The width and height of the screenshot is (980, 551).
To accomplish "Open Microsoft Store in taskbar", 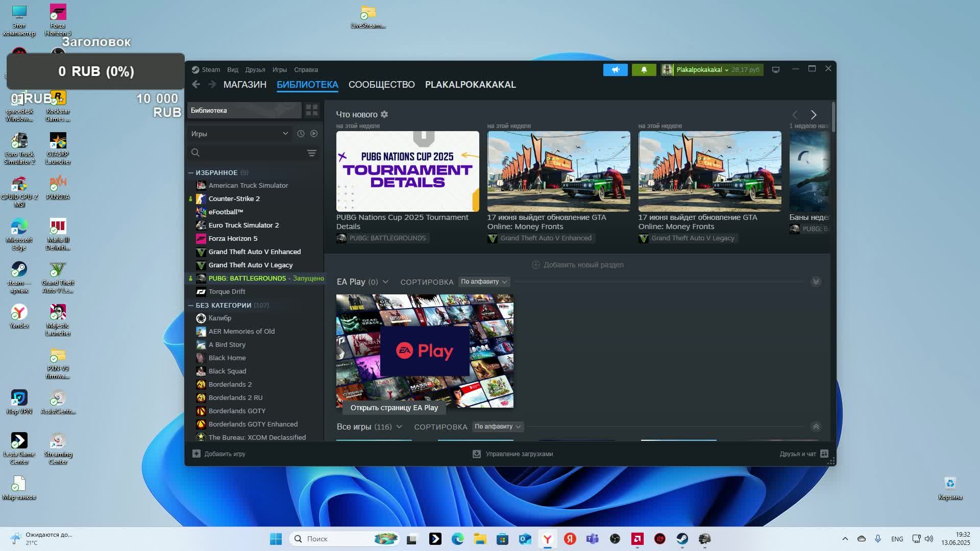I will [x=502, y=539].
